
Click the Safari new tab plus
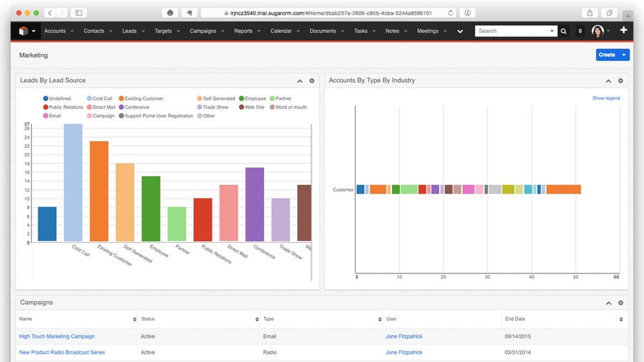click(627, 16)
